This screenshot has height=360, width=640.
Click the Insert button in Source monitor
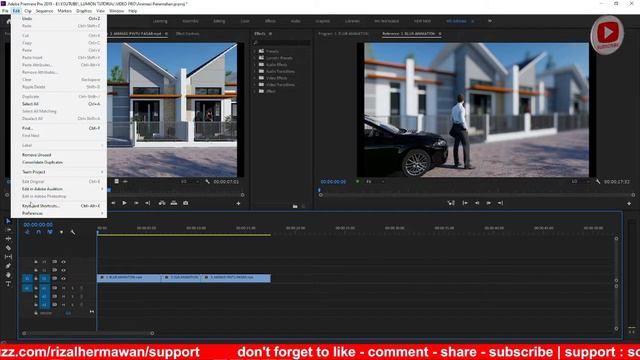(x=162, y=203)
